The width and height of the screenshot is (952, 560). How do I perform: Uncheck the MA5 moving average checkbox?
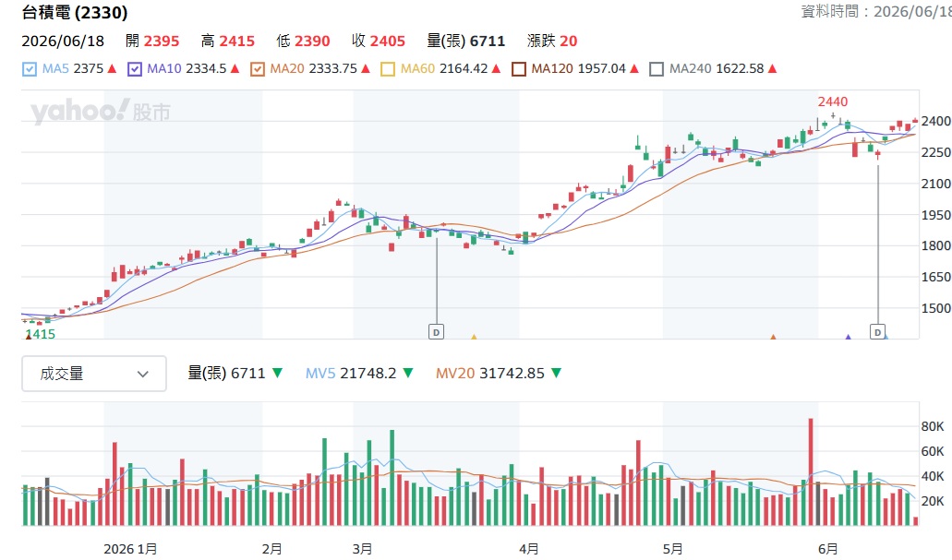[x=30, y=69]
